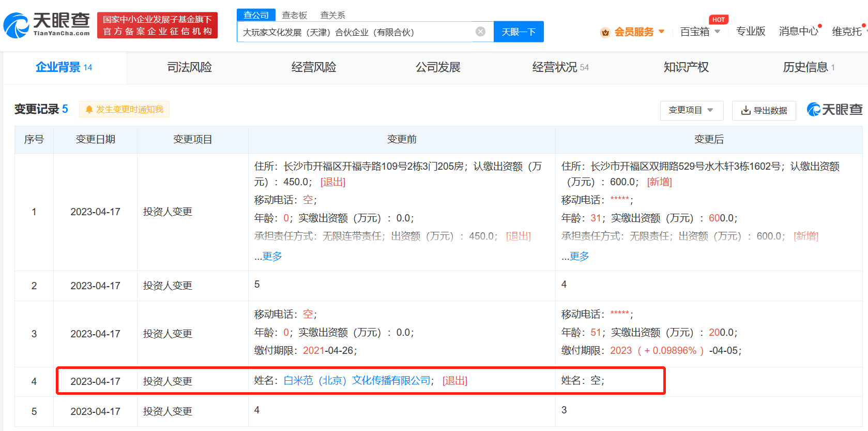Click the 姓名：空 cell in row 4
The width and height of the screenshot is (868, 431).
(583, 381)
